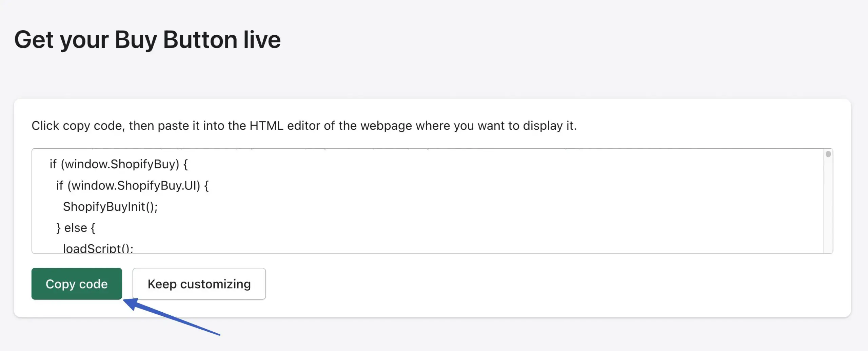Click the ShopifyBuyInit(); code line
Image resolution: width=868 pixels, height=351 pixels.
110,207
